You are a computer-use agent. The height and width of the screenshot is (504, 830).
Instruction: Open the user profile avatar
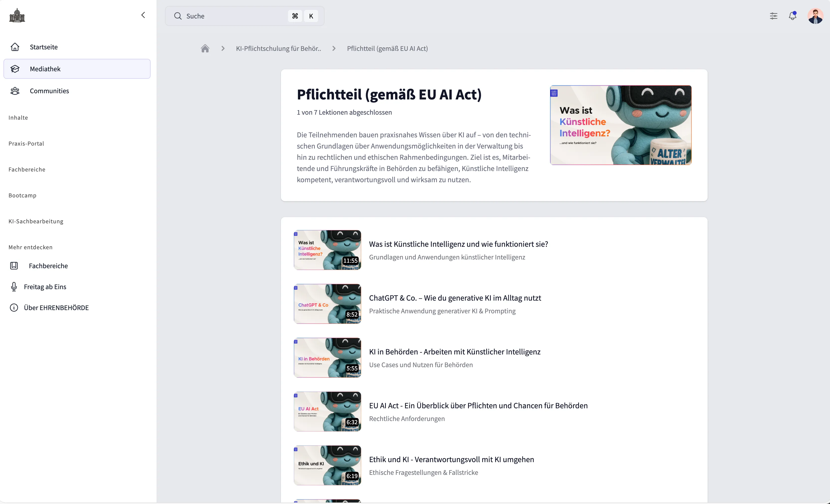pos(815,16)
